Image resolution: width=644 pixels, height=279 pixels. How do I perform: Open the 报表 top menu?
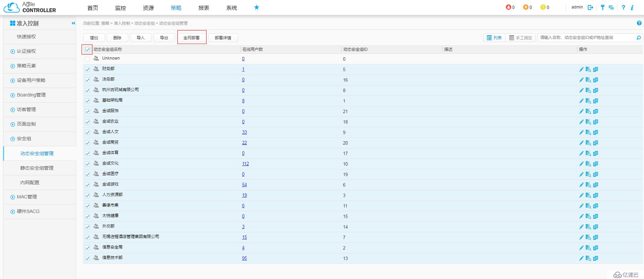pyautogui.click(x=204, y=8)
